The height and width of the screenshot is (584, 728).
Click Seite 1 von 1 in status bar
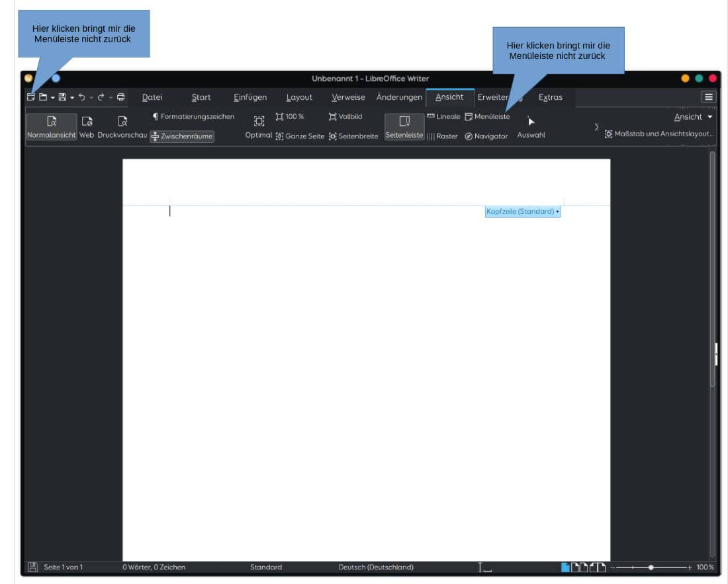(63, 567)
